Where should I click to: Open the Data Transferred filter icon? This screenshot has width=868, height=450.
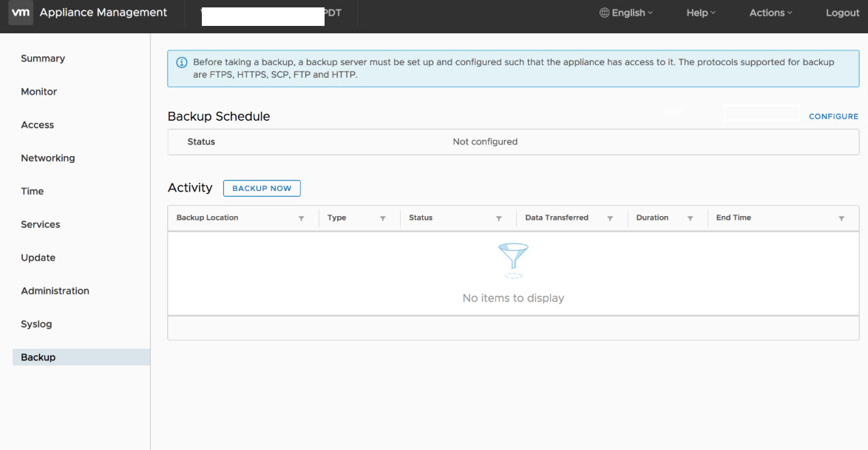tap(610, 218)
